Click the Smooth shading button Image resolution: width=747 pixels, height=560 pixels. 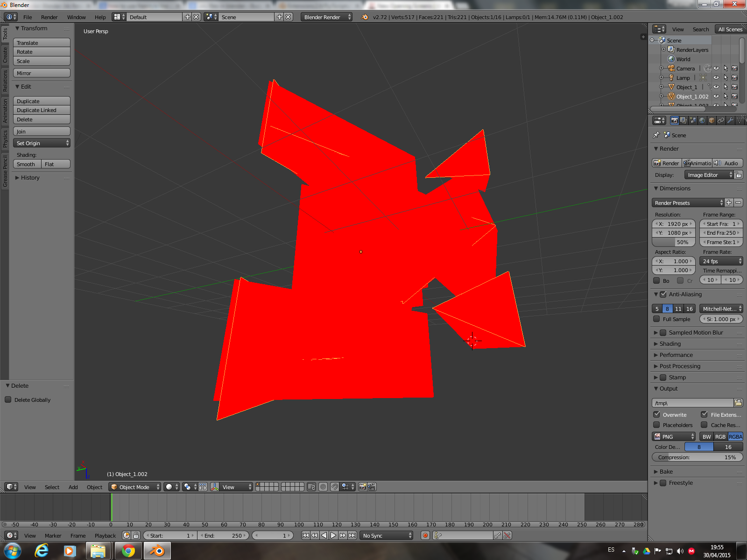coord(27,164)
